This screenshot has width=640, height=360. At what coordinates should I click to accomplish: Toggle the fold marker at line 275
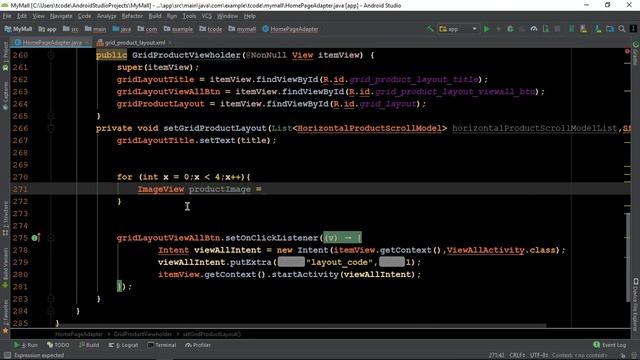(51, 238)
